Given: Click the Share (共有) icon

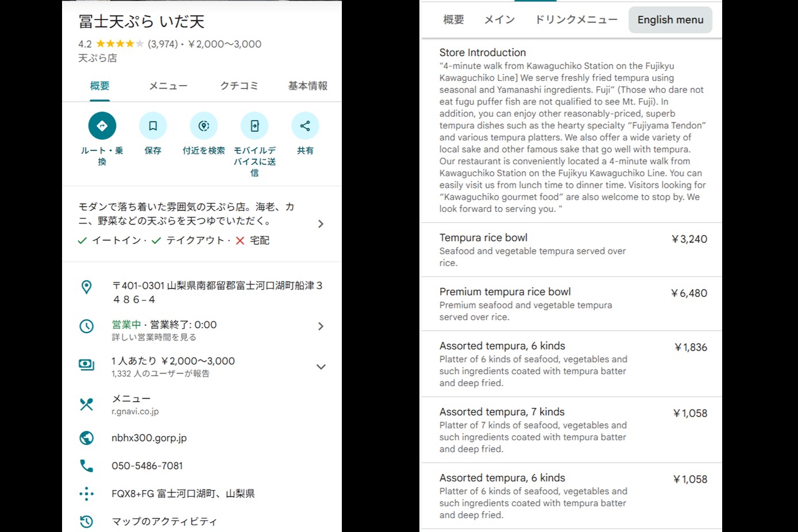Looking at the screenshot, I should click(305, 126).
